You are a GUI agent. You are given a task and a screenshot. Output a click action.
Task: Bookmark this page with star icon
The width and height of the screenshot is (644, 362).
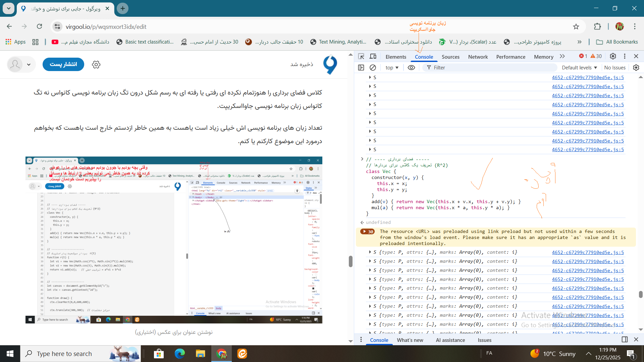[x=576, y=26]
